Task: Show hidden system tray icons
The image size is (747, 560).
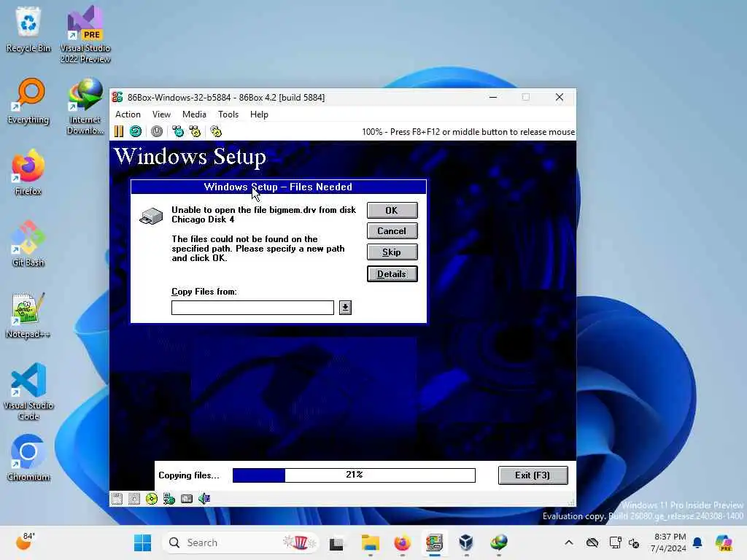Action: tap(569, 542)
